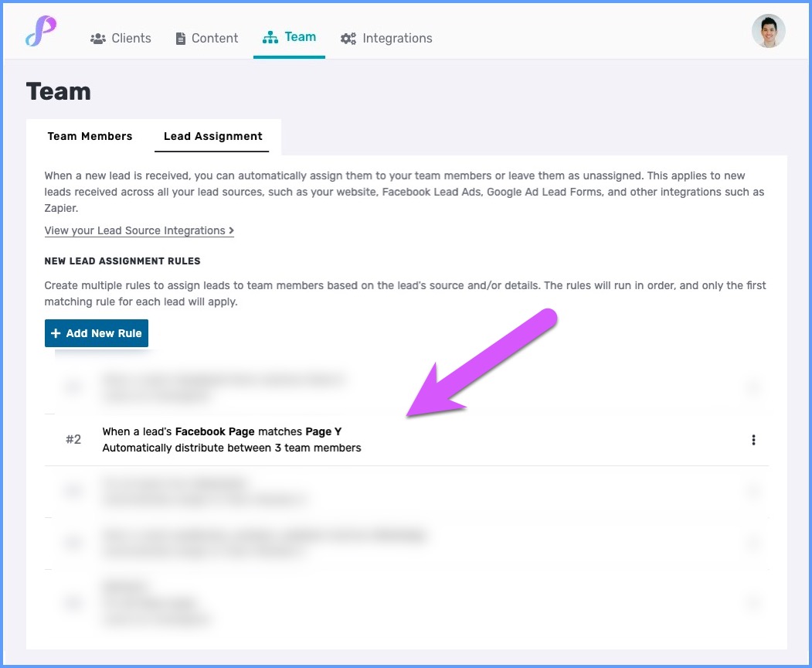Click the Team sitemap icon in the navbar
The image size is (812, 668).
(270, 36)
